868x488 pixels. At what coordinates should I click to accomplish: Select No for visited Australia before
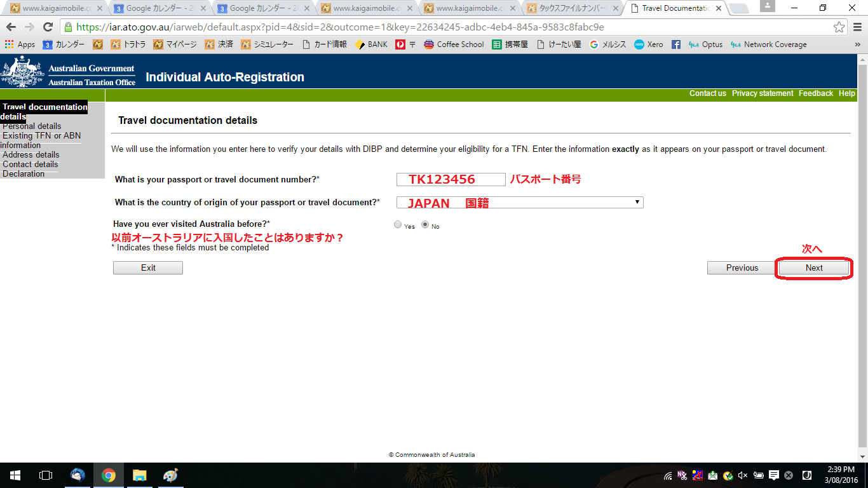coord(425,224)
